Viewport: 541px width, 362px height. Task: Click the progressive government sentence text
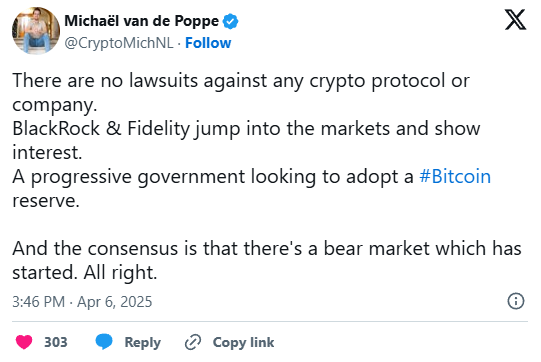coord(252,188)
